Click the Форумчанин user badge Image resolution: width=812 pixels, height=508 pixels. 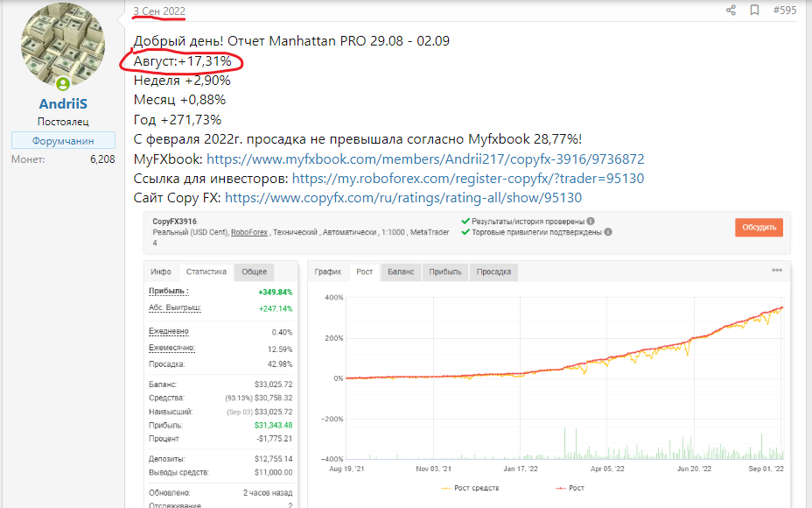point(63,140)
